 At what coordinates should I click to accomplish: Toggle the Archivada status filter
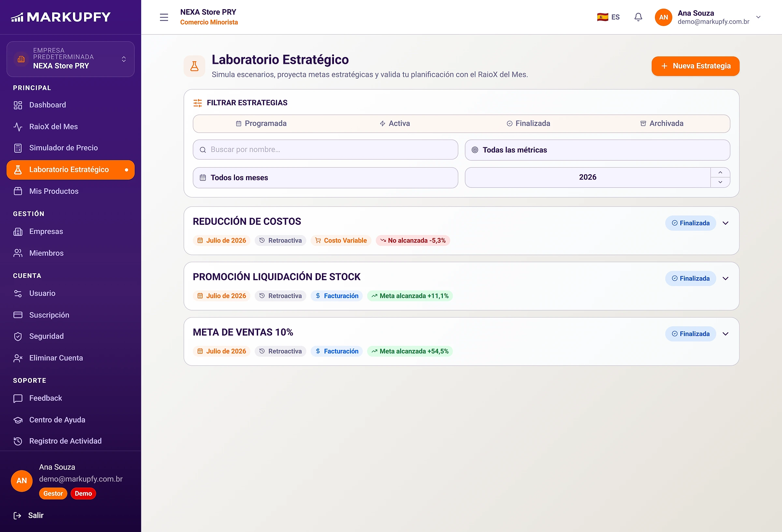coord(661,123)
